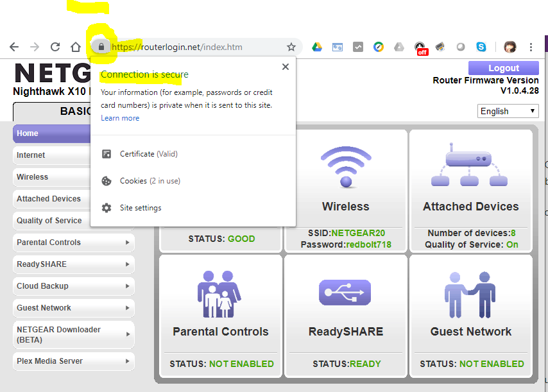Open the ReadySHARE USB icon
Viewport: 548px width, 392px height.
[x=345, y=293]
